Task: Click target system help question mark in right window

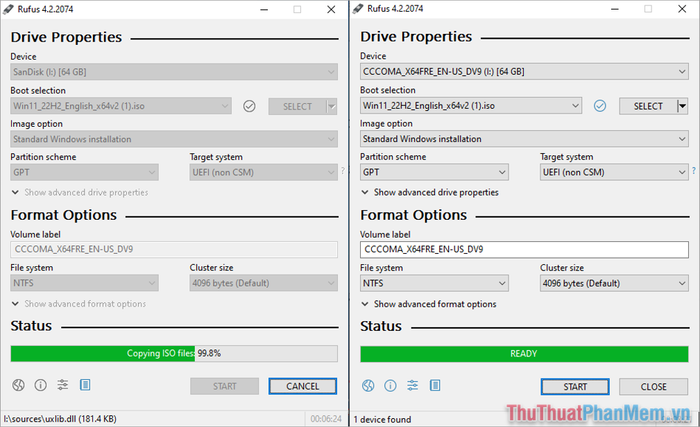Action: [694, 171]
